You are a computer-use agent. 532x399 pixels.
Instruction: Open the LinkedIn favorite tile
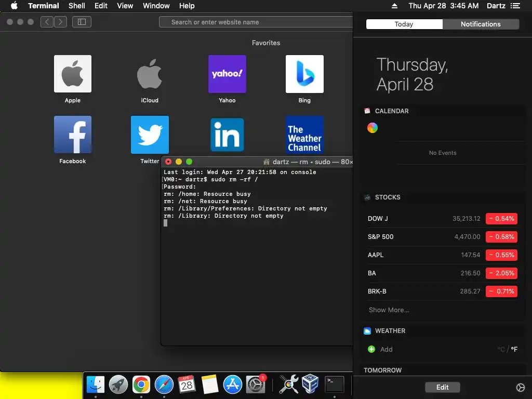point(227,135)
